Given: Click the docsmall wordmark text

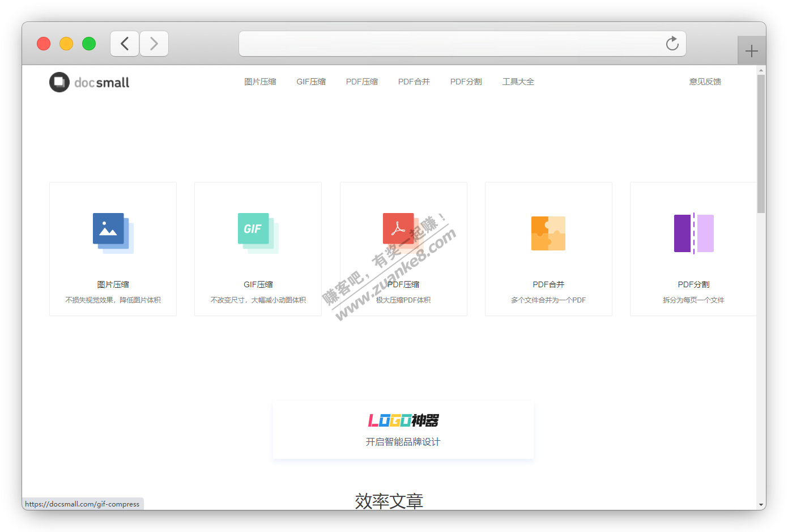Looking at the screenshot, I should 102,83.
